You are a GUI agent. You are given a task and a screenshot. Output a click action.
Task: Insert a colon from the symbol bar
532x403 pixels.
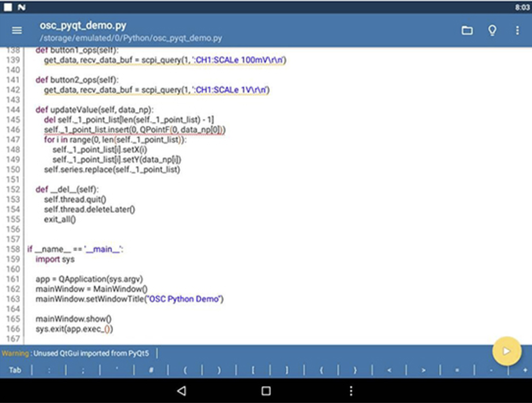point(49,370)
